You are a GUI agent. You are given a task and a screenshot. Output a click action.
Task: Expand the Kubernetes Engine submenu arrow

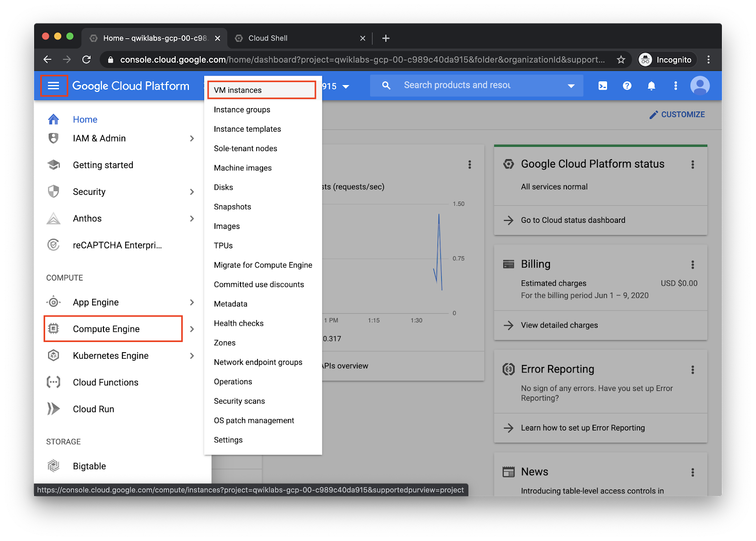coord(192,355)
